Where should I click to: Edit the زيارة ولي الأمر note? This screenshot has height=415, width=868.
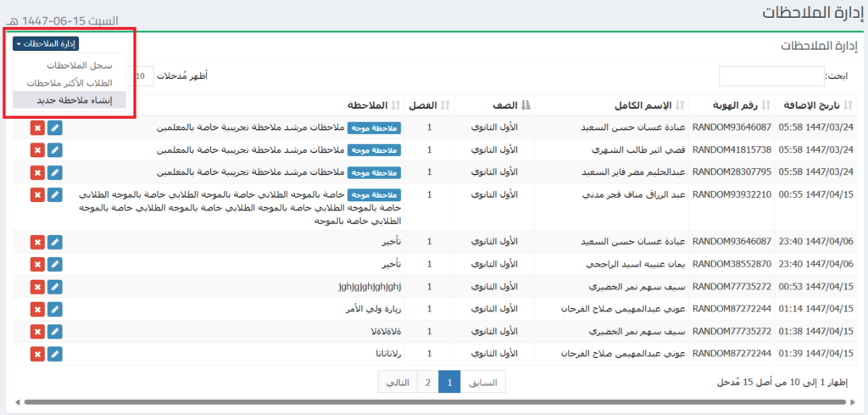(55, 309)
